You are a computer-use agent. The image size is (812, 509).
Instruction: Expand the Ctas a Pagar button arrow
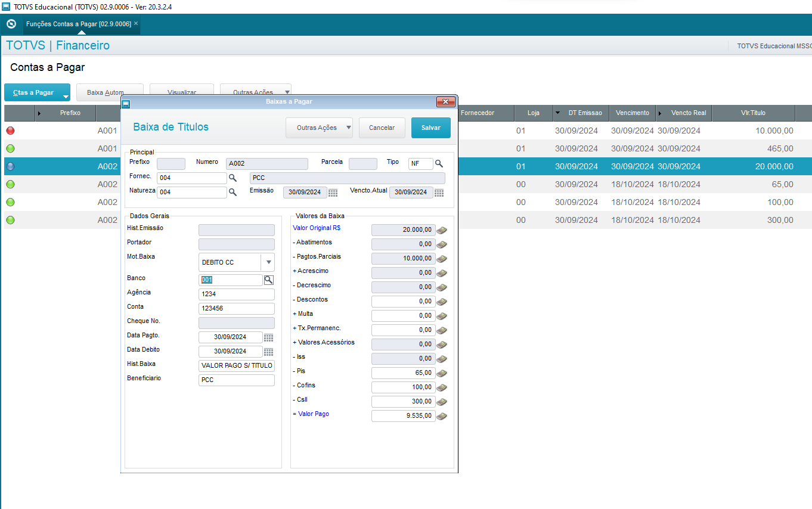[66, 95]
